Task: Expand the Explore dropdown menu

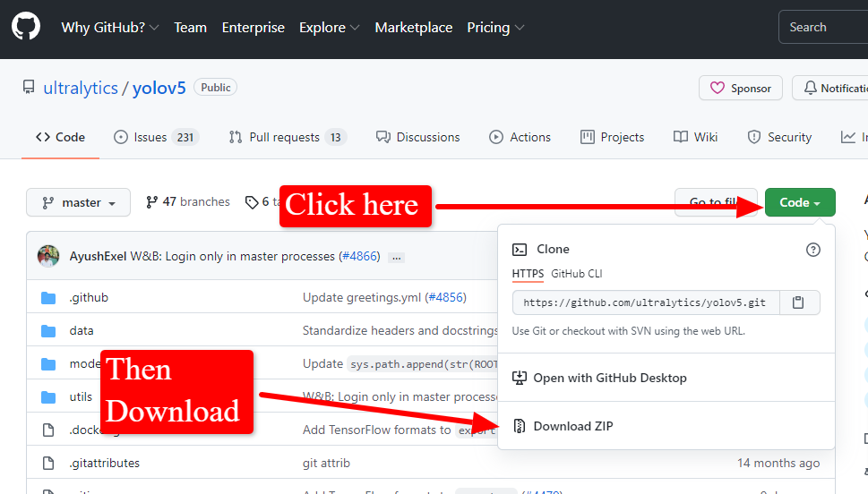Action: [x=329, y=28]
